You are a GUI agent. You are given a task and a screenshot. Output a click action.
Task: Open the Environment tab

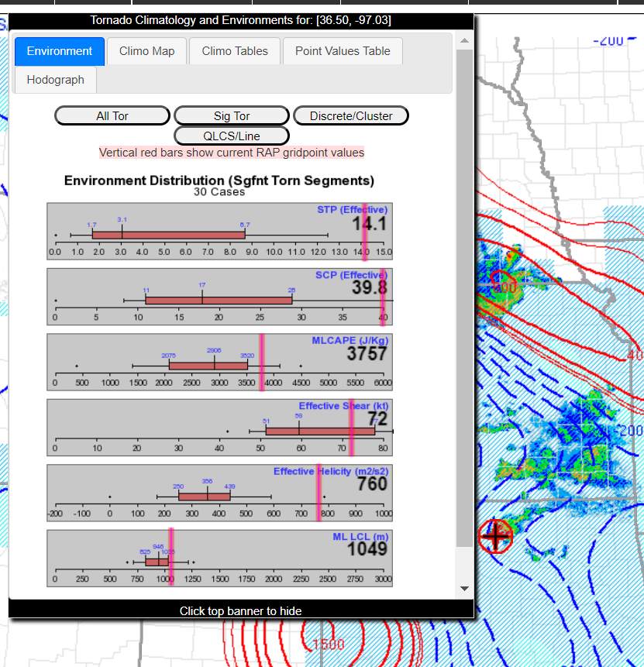[x=60, y=51]
